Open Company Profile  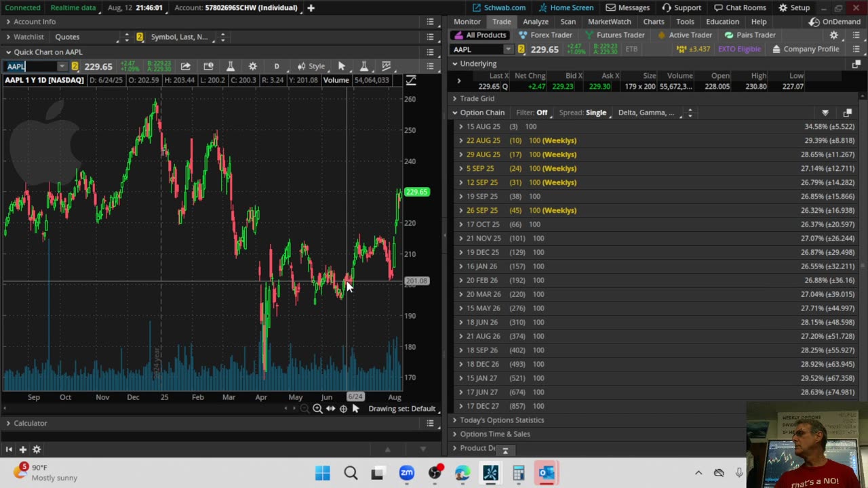pyautogui.click(x=806, y=49)
